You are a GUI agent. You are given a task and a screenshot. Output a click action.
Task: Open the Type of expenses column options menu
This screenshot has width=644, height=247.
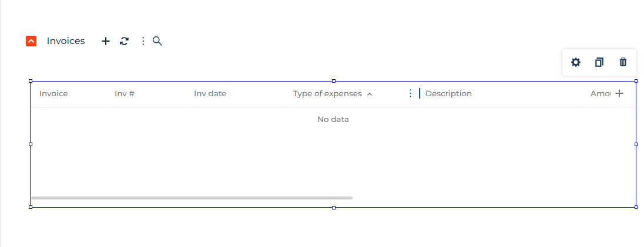[x=410, y=93]
